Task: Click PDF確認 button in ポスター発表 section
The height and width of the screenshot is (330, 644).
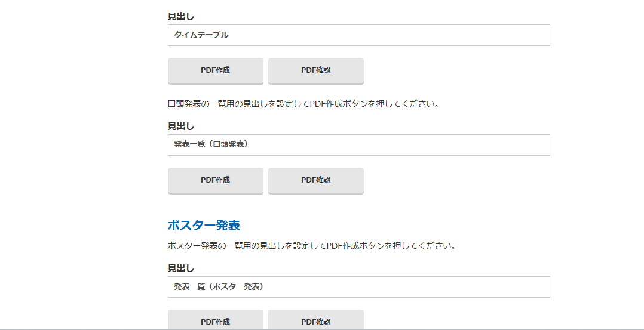Action: click(316, 320)
